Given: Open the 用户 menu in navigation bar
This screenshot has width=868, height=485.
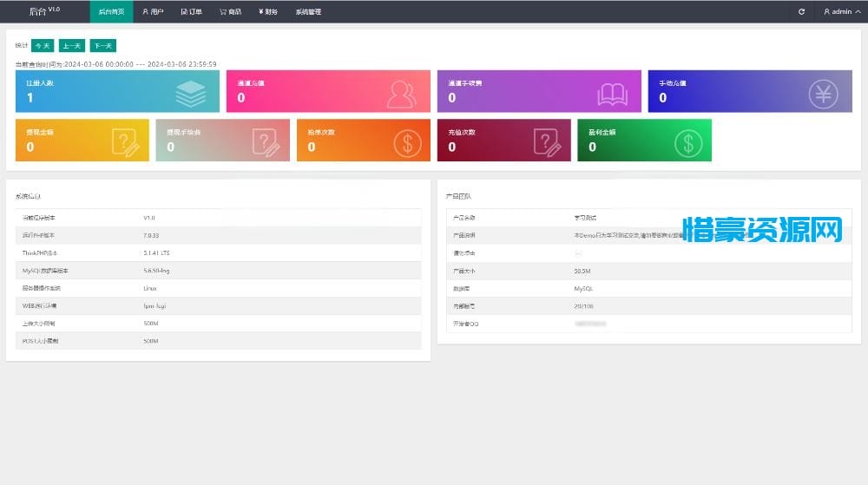Looking at the screenshot, I should 153,12.
